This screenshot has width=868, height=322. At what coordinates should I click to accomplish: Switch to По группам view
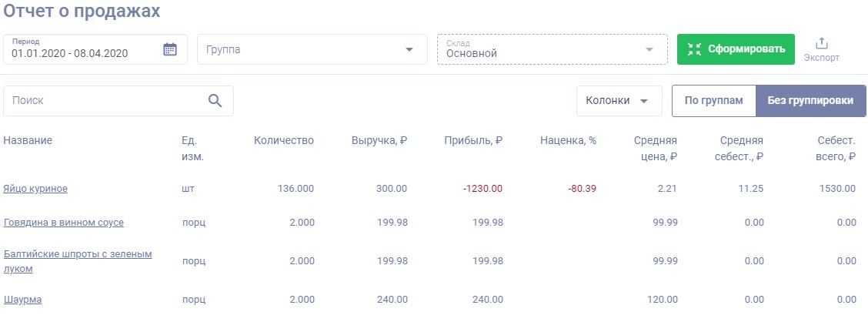coord(713,101)
